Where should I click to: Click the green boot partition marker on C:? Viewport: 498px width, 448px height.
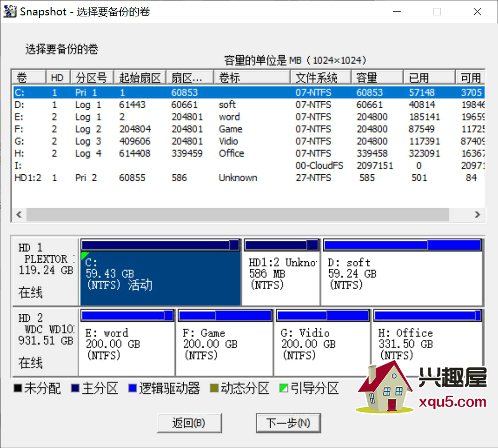84,255
